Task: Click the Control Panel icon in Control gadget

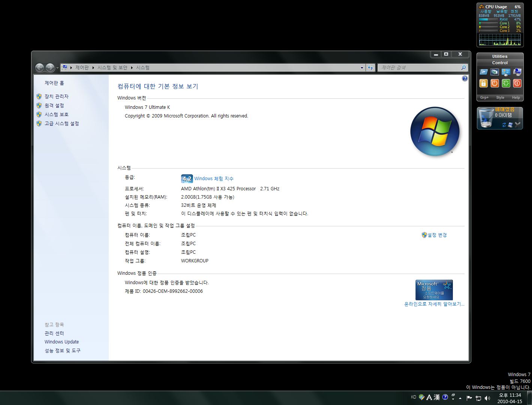Action: 506,72
